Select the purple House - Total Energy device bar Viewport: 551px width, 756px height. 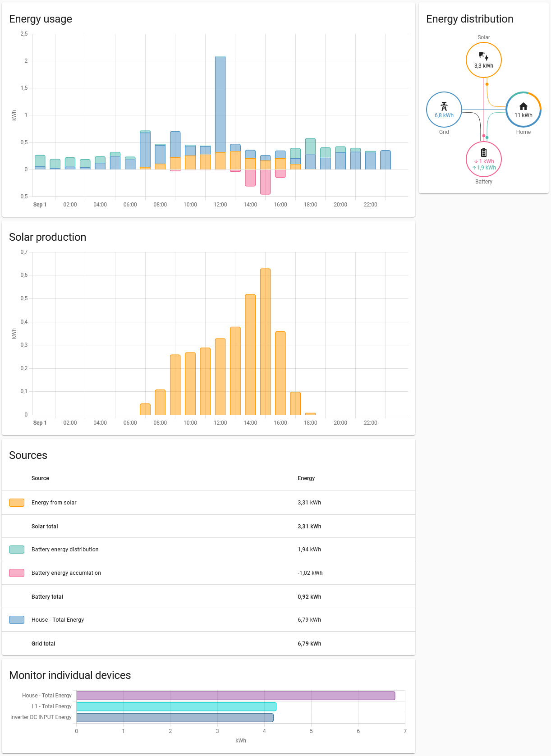point(236,696)
